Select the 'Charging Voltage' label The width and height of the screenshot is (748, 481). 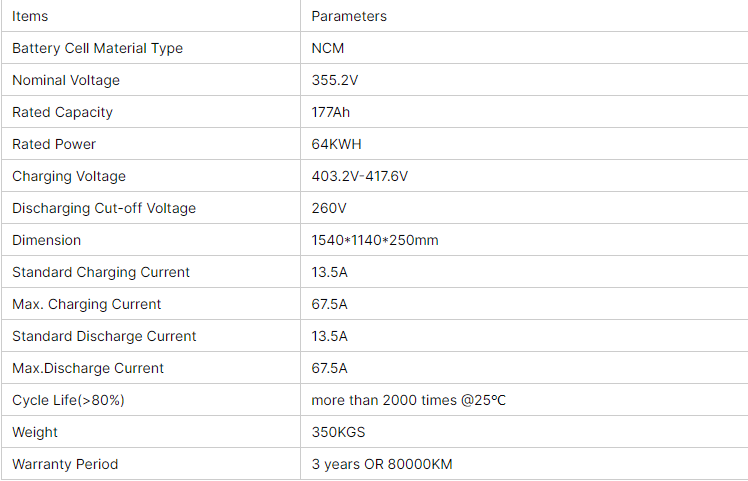(69, 176)
